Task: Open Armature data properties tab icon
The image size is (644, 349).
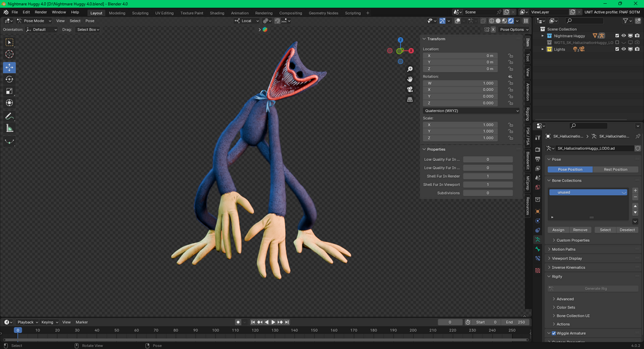Action: click(x=537, y=239)
